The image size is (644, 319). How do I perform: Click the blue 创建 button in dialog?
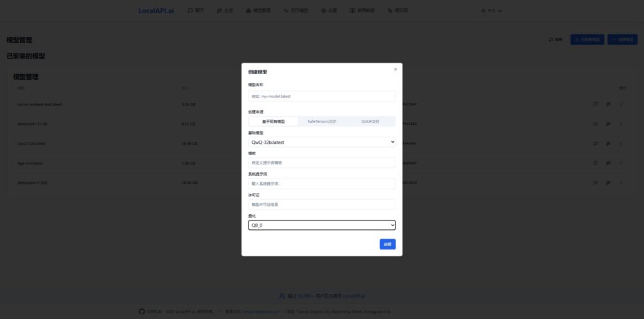387,244
